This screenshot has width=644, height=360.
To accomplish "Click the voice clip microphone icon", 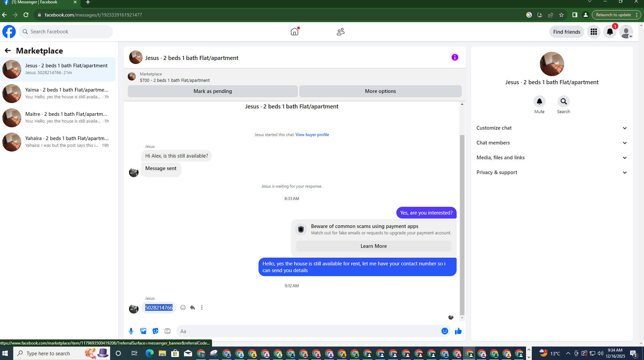I will (x=131, y=331).
